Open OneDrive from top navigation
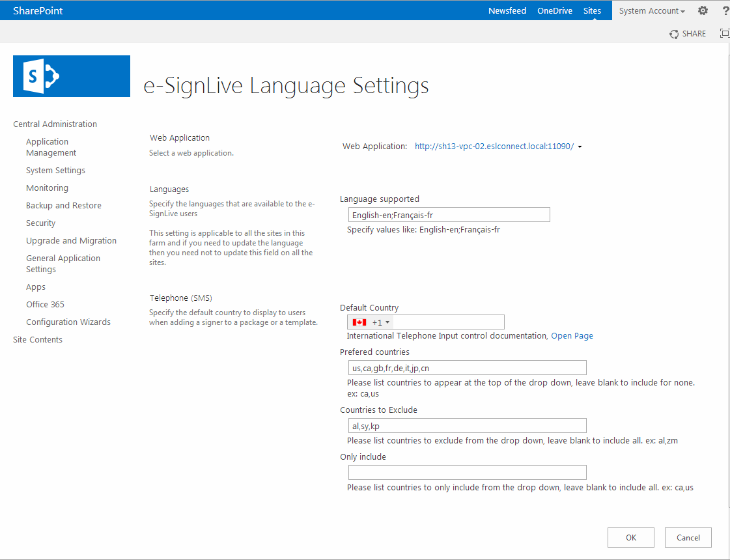730x560 pixels. 554,10
